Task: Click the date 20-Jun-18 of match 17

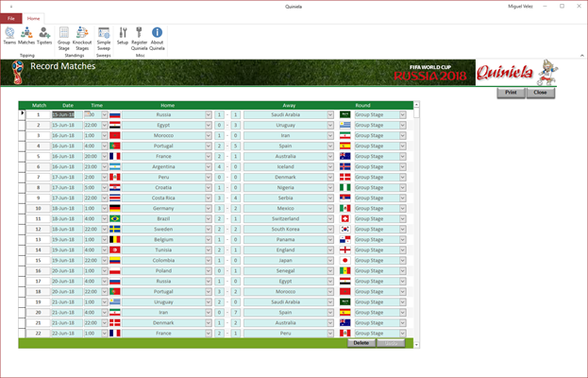Action: (x=67, y=282)
